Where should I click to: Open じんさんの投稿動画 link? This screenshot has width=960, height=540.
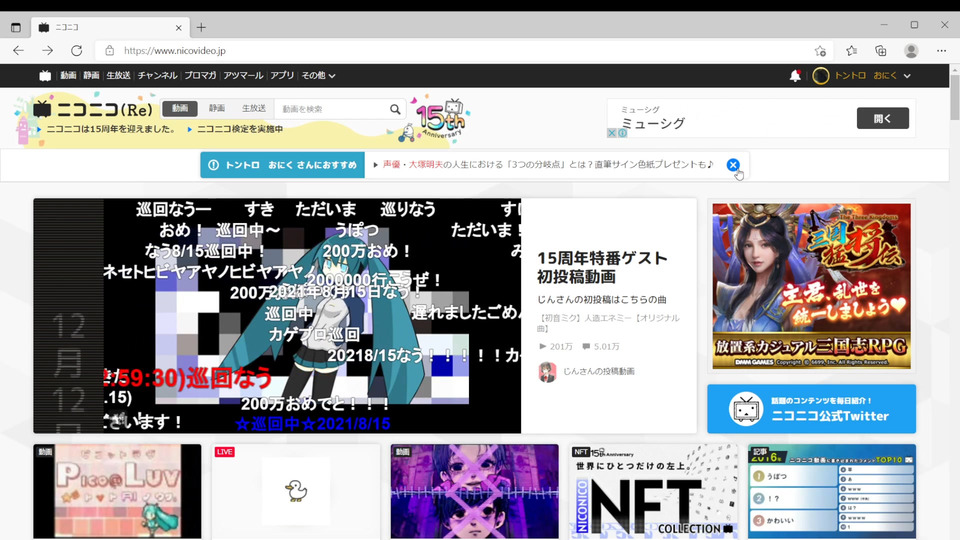click(x=599, y=371)
